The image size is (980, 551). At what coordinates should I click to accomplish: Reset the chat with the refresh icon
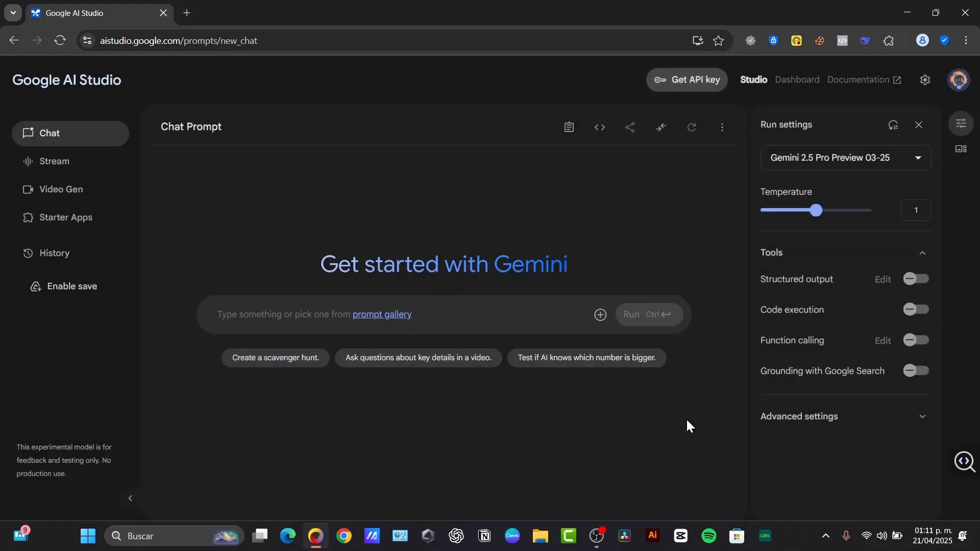tap(692, 127)
